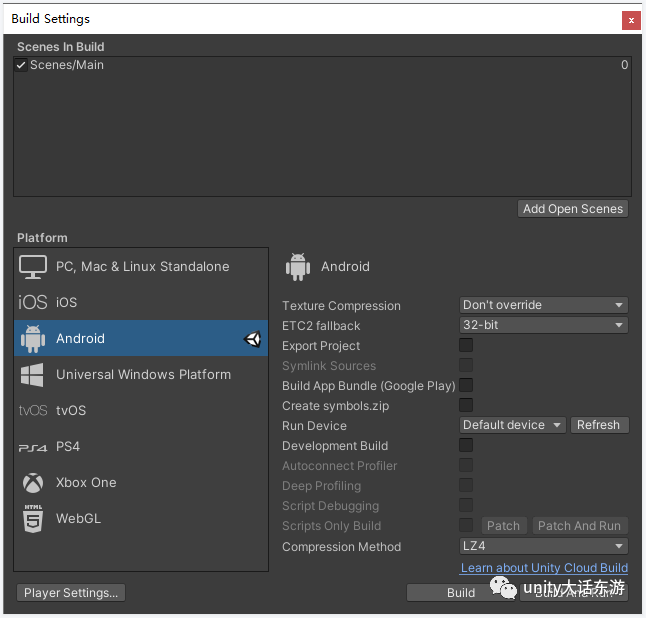Tick the Development Build checkbox

[x=466, y=445]
